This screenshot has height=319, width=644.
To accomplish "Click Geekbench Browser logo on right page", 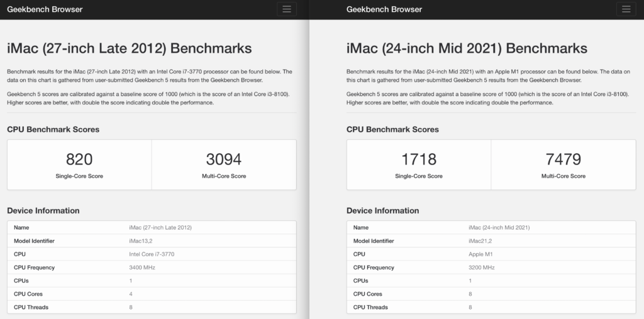I will click(384, 9).
